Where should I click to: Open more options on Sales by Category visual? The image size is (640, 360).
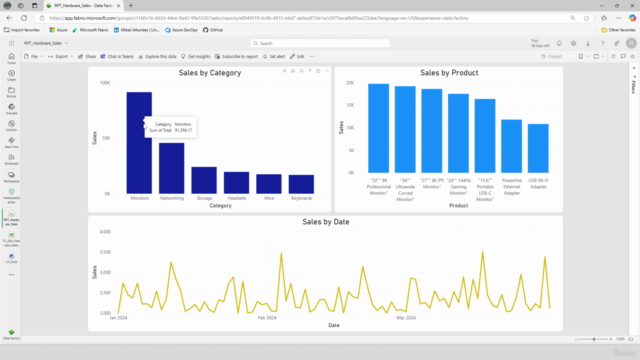coord(327,71)
